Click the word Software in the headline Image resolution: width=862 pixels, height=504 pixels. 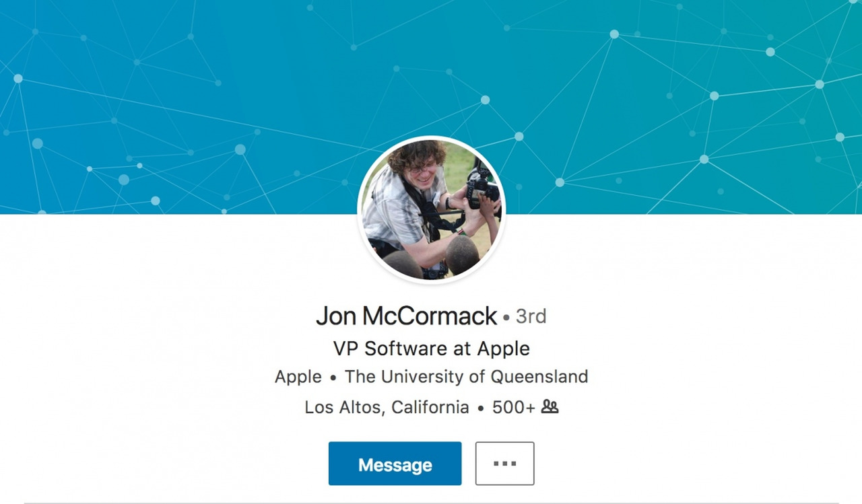pyautogui.click(x=406, y=349)
